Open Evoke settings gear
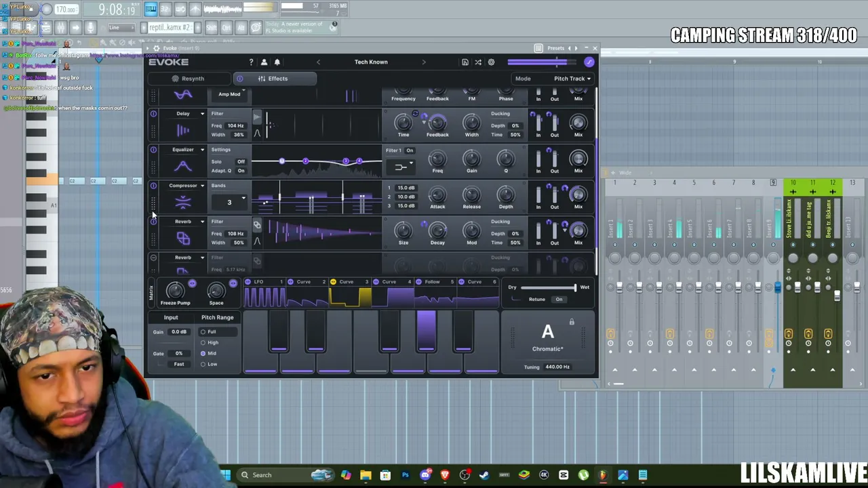This screenshot has width=868, height=488. click(492, 62)
